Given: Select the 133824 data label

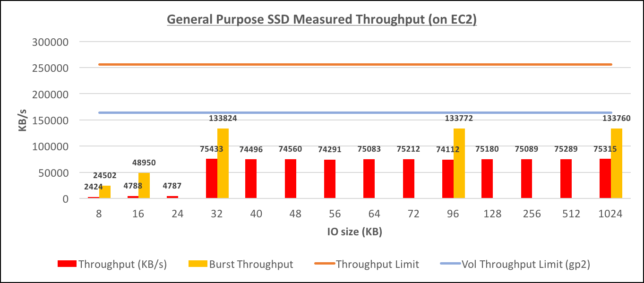Looking at the screenshot, I should coord(223,118).
